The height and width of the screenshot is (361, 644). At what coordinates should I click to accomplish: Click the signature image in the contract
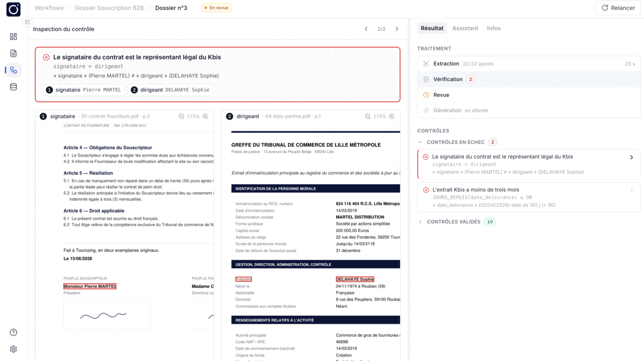click(x=107, y=314)
